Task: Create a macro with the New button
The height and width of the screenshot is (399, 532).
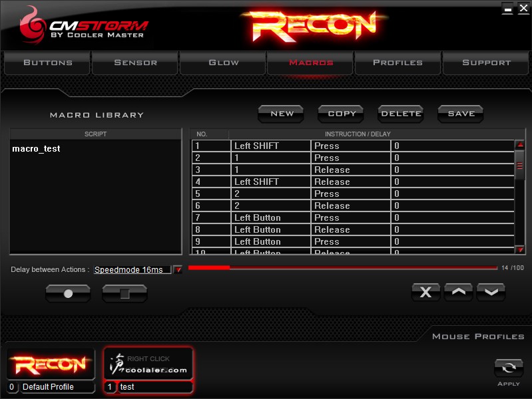Action: 281,114
